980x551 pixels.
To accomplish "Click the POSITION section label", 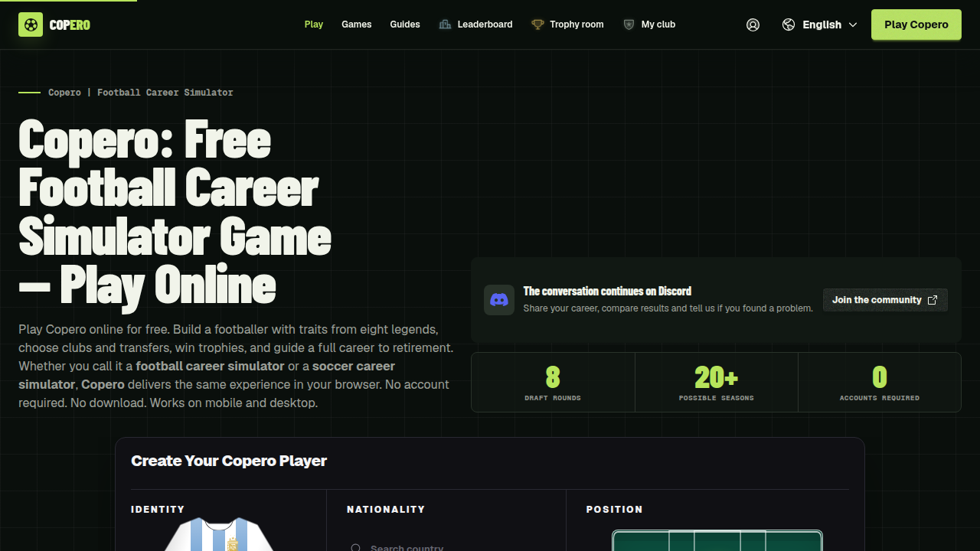I will coord(615,509).
